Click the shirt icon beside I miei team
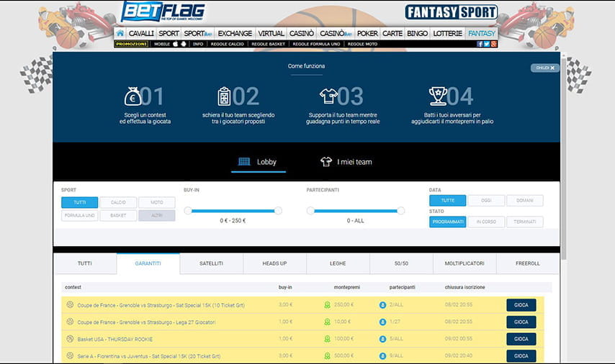This screenshot has width=615, height=364. click(326, 162)
